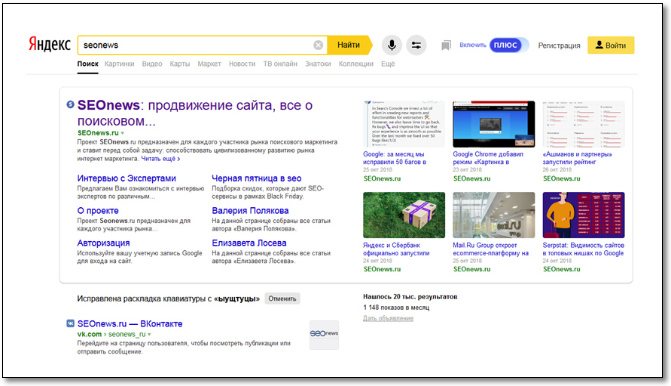Expand the SEOnews.ru URL dropdown arrow
Image resolution: width=671 pixels, height=386 pixels.
122,133
